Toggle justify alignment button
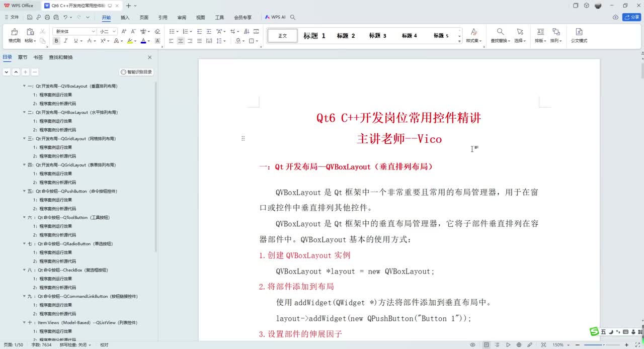 pyautogui.click(x=199, y=41)
